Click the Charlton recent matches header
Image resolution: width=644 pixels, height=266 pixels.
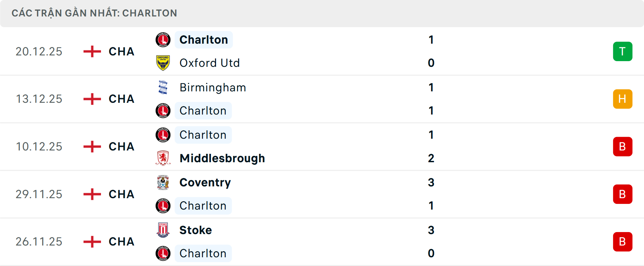tap(94, 13)
